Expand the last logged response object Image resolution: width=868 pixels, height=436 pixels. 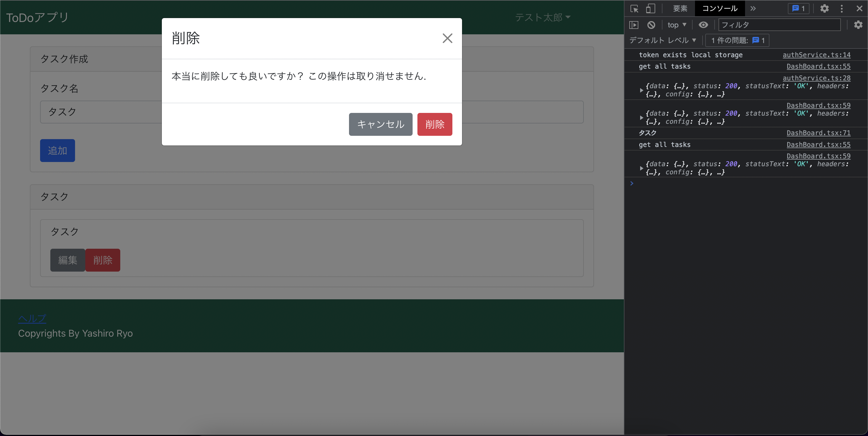click(641, 168)
